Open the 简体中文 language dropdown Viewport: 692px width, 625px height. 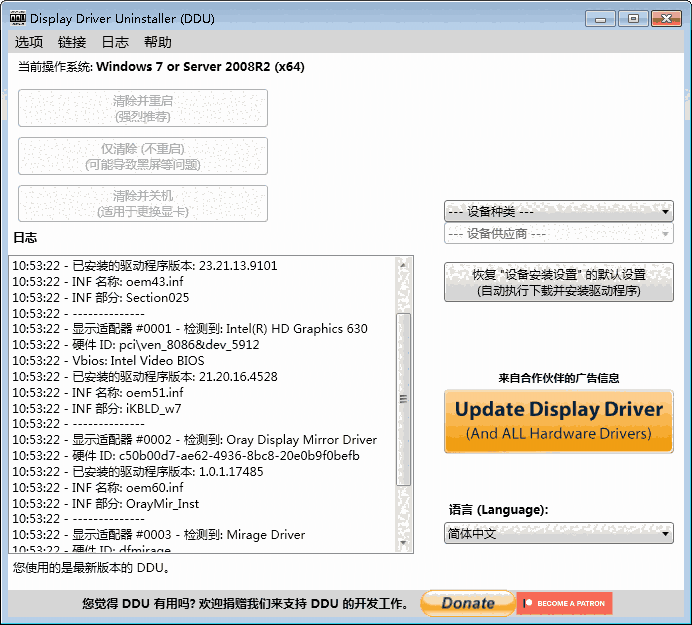pyautogui.click(x=558, y=533)
